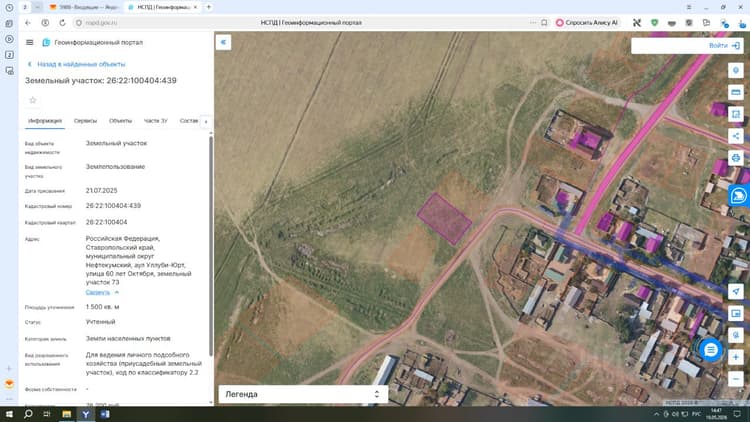Click the Свернуть link under the address
The image size is (750, 422).
(98, 292)
